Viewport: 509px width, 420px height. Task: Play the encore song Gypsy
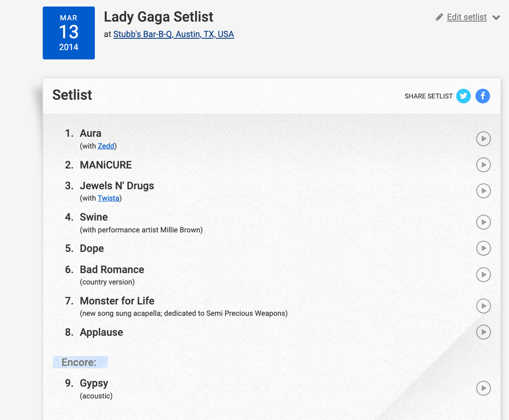click(x=483, y=388)
